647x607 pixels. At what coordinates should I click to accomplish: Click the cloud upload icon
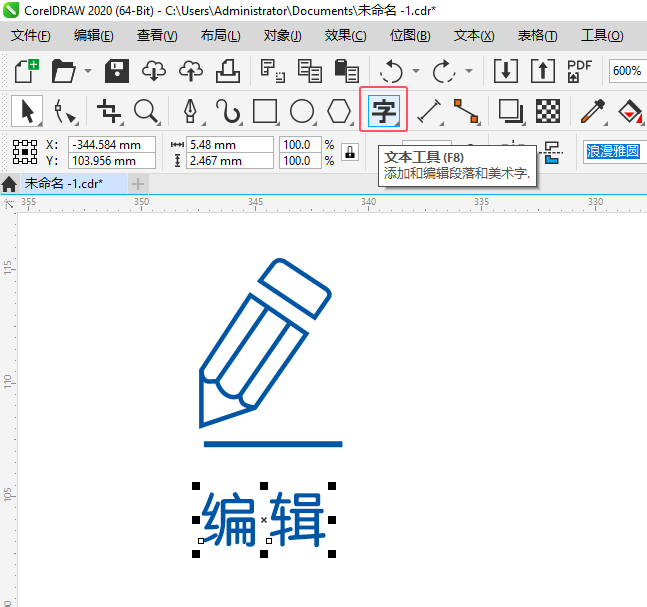tap(191, 71)
